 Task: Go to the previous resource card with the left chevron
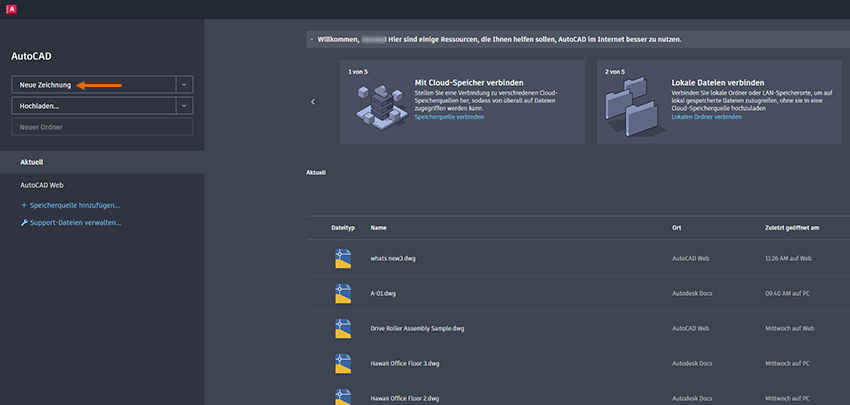(x=313, y=101)
